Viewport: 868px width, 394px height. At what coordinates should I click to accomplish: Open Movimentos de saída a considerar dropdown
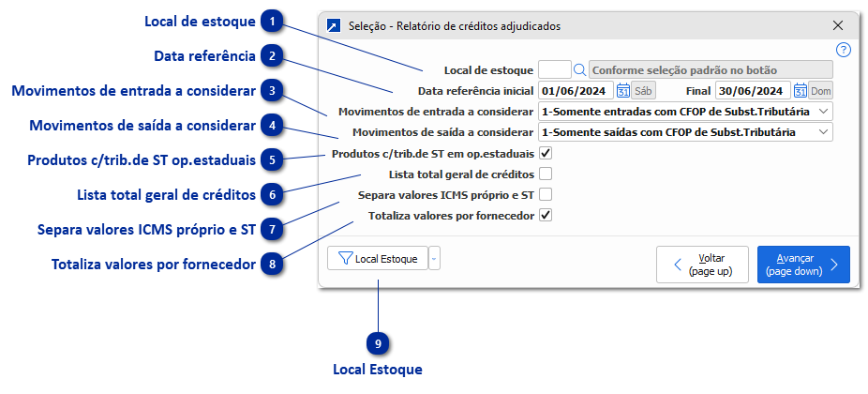click(x=685, y=132)
